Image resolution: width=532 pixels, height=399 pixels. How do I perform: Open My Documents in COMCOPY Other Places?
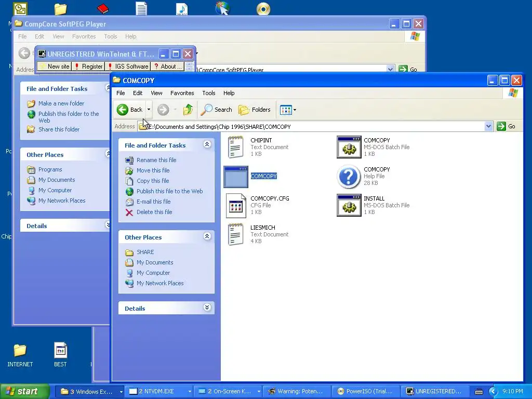[x=155, y=262]
